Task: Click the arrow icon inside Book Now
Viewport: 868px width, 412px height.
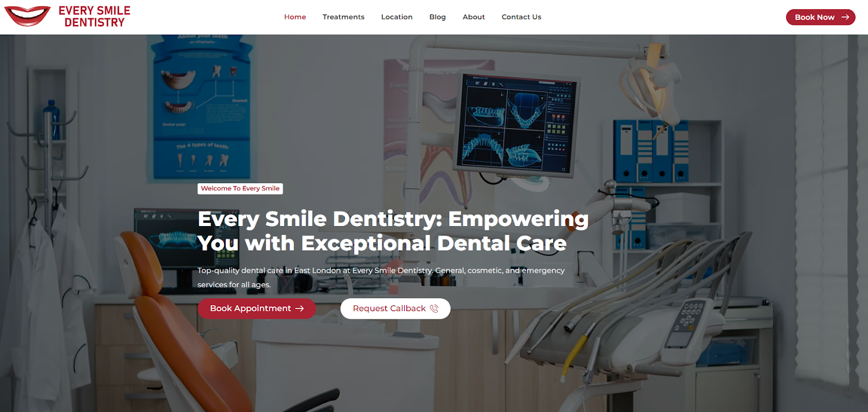Action: (x=845, y=17)
